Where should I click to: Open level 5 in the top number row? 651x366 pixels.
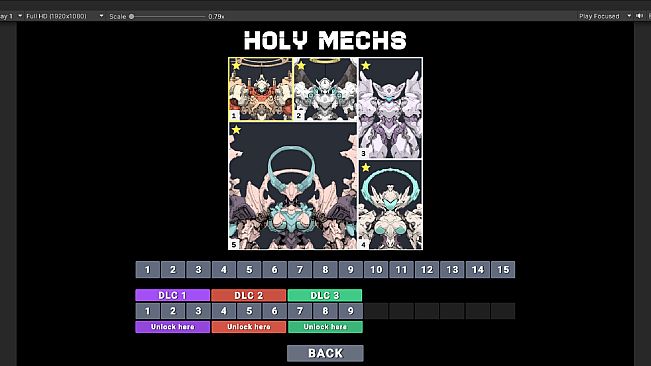pos(249,270)
